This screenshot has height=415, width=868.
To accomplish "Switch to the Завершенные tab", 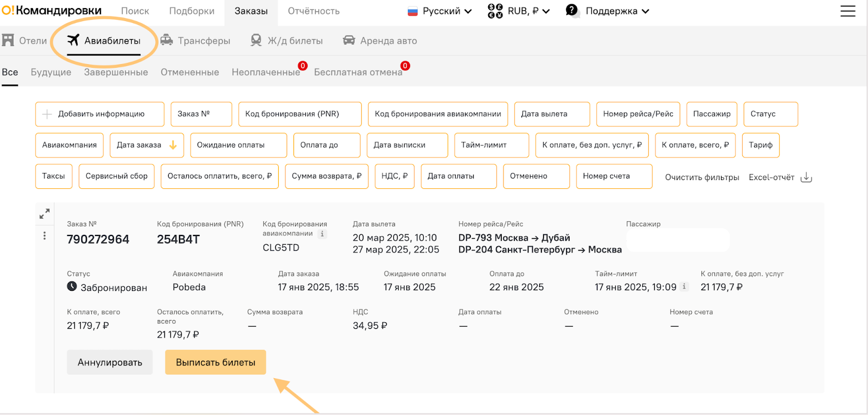I will pyautogui.click(x=116, y=72).
